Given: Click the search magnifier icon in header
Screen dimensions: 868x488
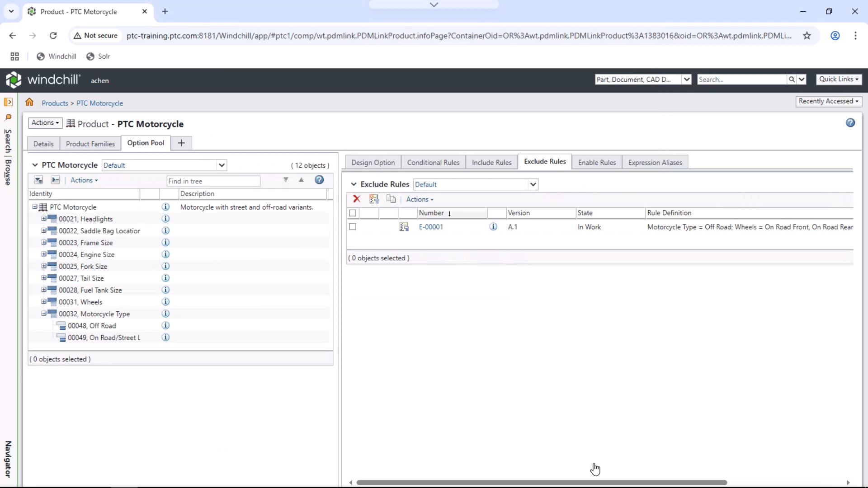Looking at the screenshot, I should click(x=792, y=80).
